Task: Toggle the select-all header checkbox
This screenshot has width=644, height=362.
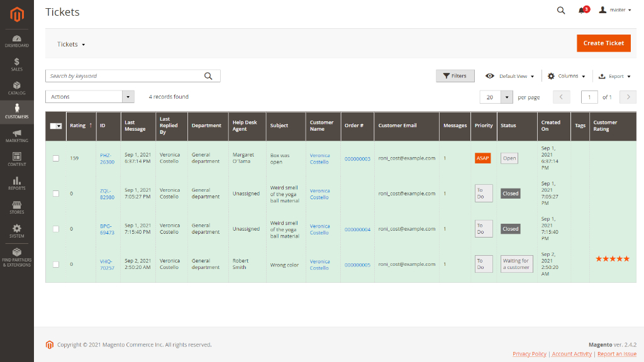Action: point(55,126)
